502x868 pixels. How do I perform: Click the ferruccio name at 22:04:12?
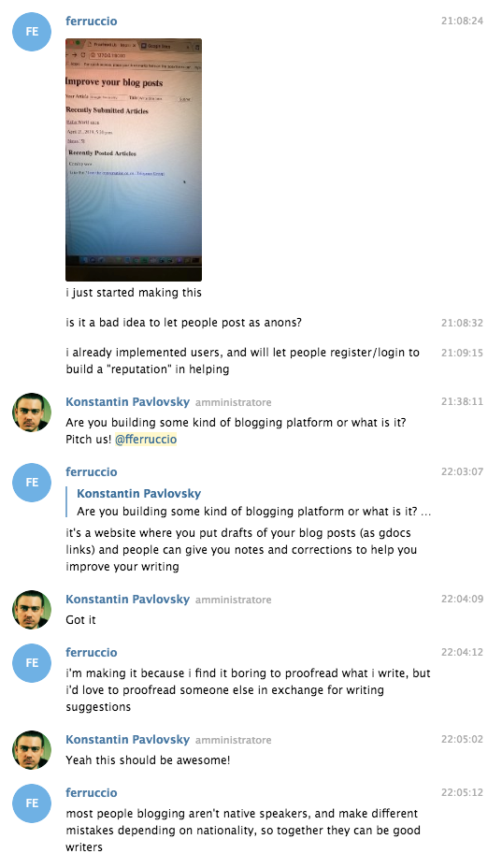pos(92,652)
